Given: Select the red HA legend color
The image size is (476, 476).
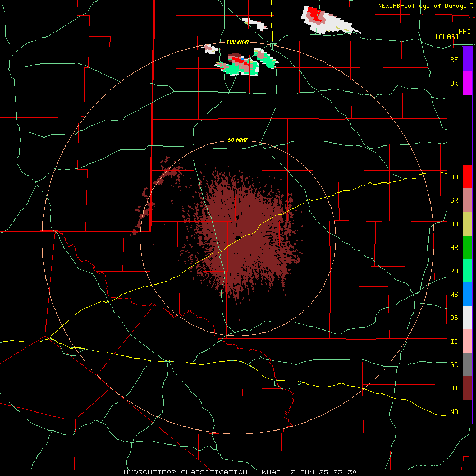Looking at the screenshot, I should (x=467, y=177).
